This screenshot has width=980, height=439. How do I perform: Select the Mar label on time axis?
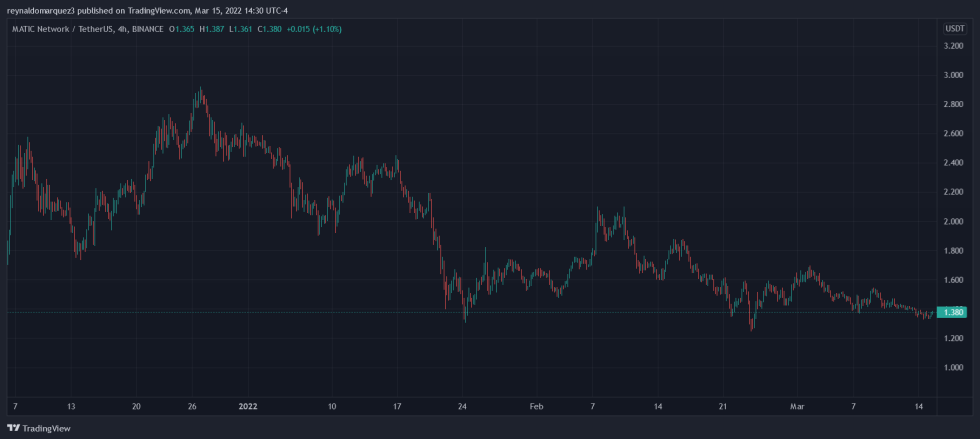click(797, 407)
